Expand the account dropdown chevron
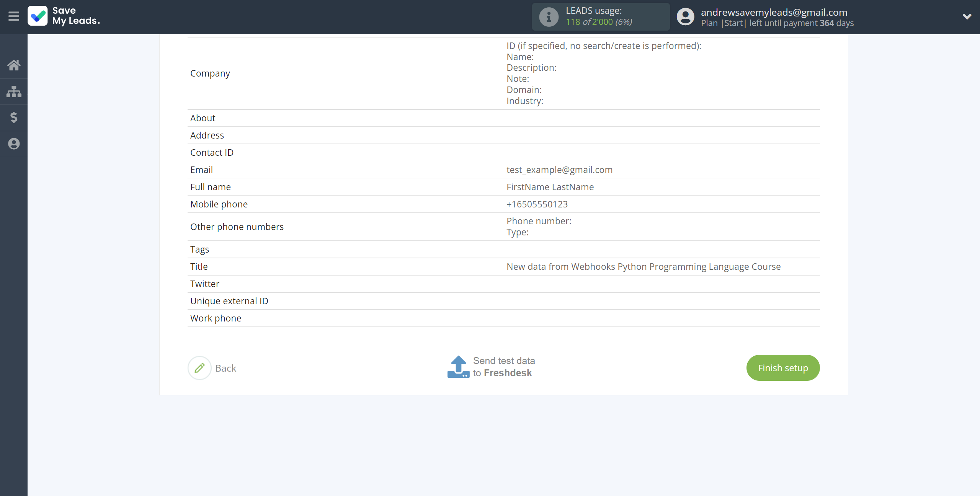 pyautogui.click(x=967, y=16)
